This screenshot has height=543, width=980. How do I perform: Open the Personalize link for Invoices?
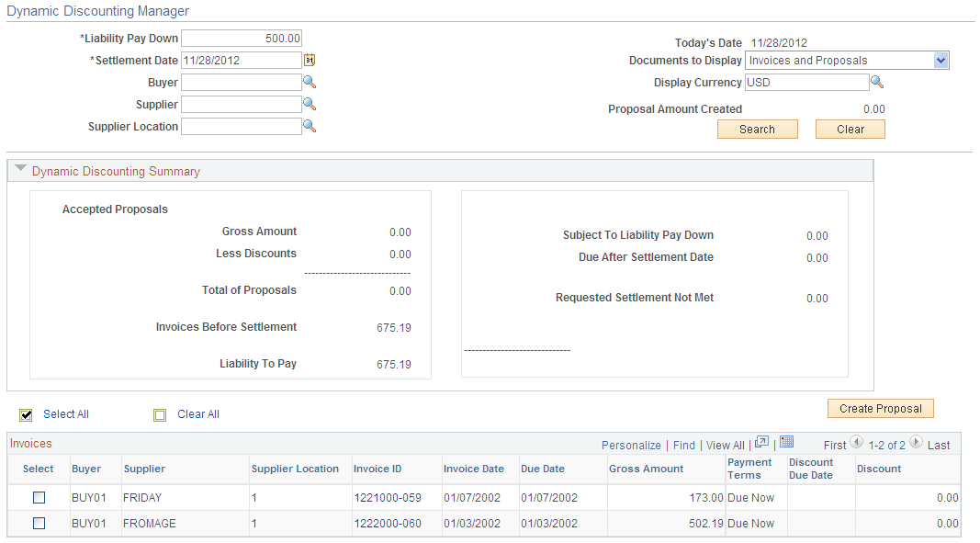pos(631,444)
